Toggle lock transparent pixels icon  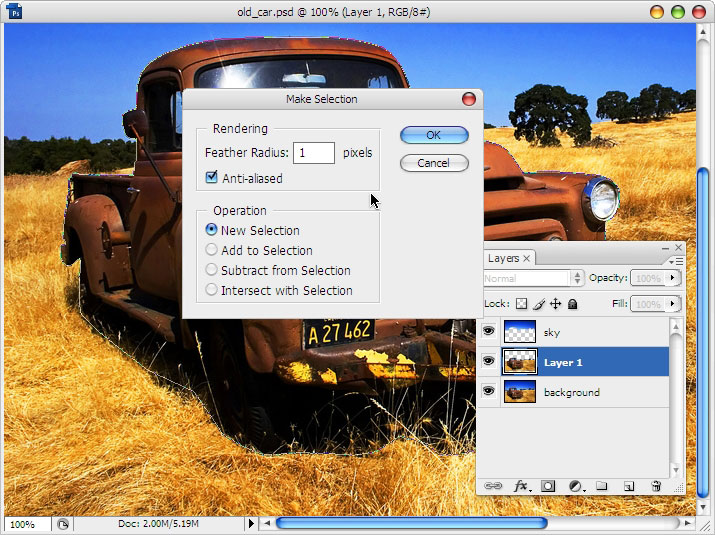coord(521,304)
